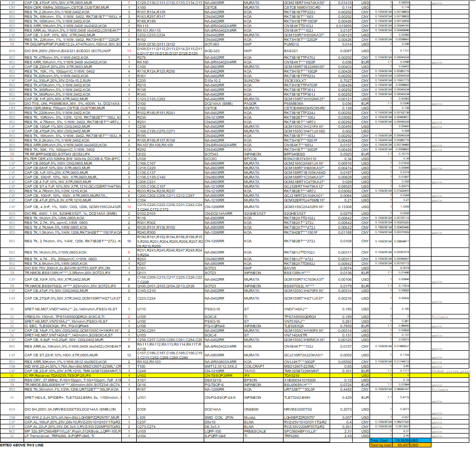Click the 'VN7140ASTR' part number cell
Image resolution: width=476 pixels, height=452 pixels.
tap(306, 335)
